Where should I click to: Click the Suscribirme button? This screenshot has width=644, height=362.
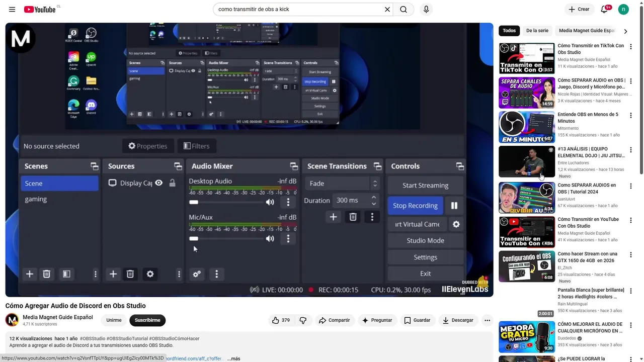(x=147, y=320)
